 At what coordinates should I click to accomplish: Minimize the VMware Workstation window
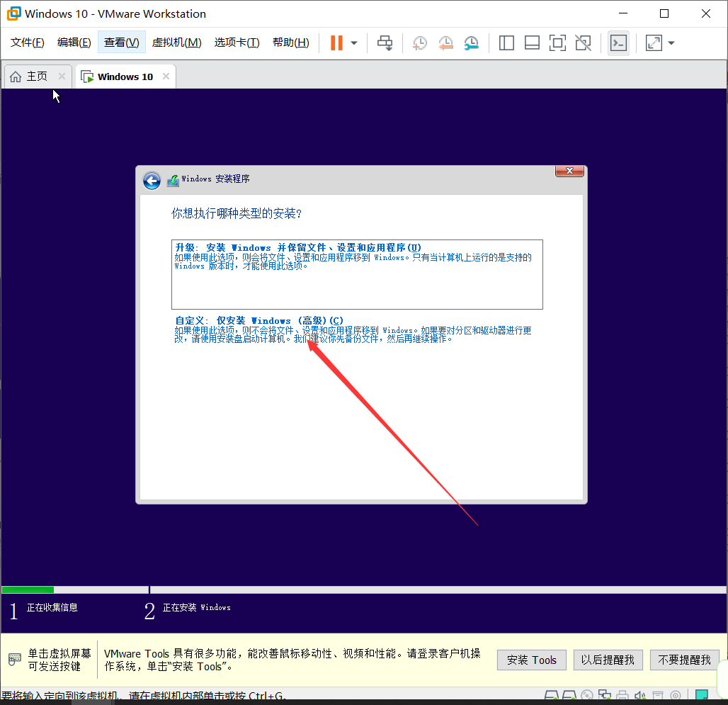click(x=623, y=13)
